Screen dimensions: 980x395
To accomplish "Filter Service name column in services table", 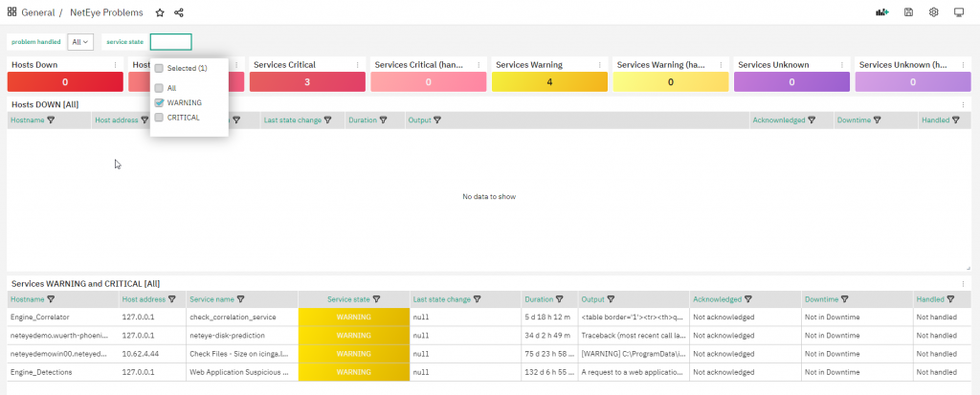I will [x=240, y=299].
